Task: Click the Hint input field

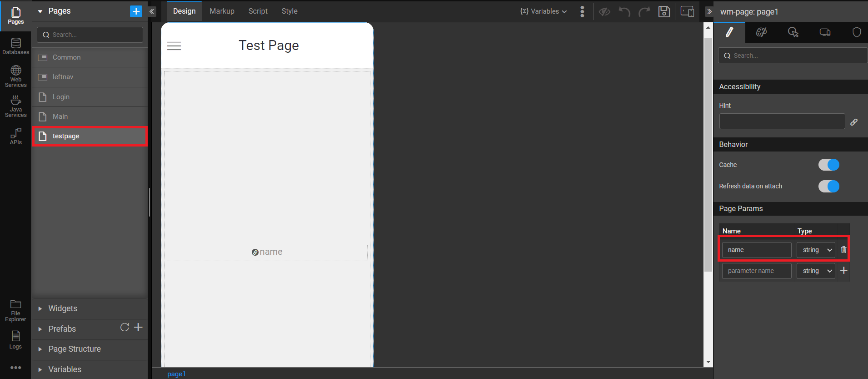Action: pyautogui.click(x=782, y=121)
